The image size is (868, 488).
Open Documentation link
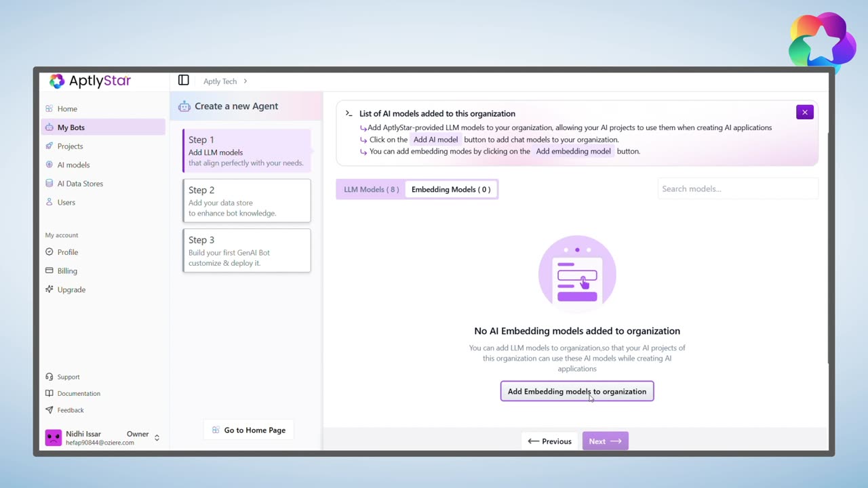pyautogui.click(x=79, y=394)
